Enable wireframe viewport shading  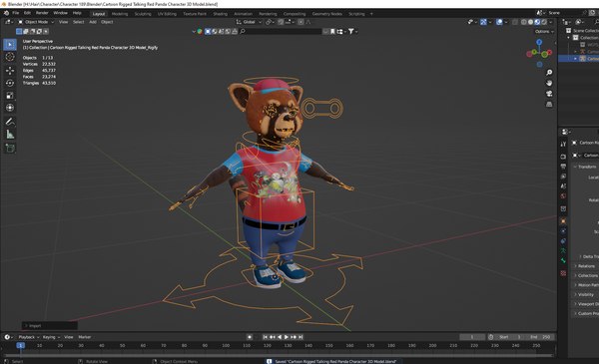pos(524,22)
